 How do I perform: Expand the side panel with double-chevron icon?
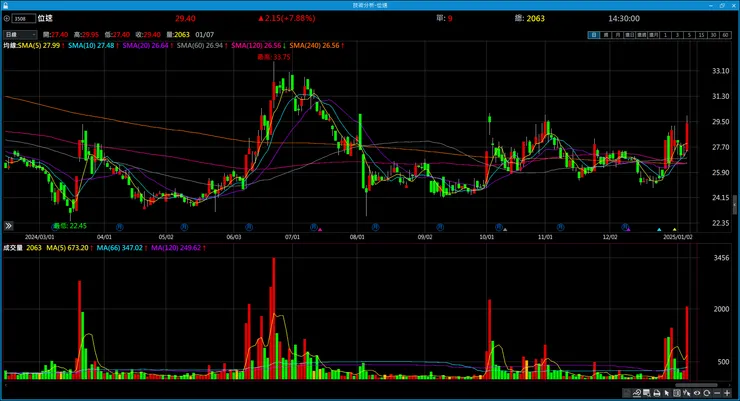pyautogui.click(x=8, y=226)
